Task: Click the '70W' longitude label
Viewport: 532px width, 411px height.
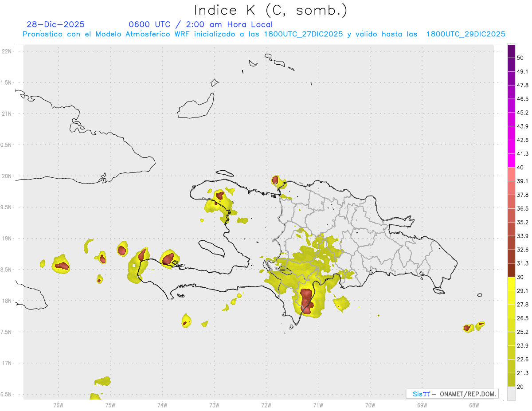Action: click(x=370, y=405)
